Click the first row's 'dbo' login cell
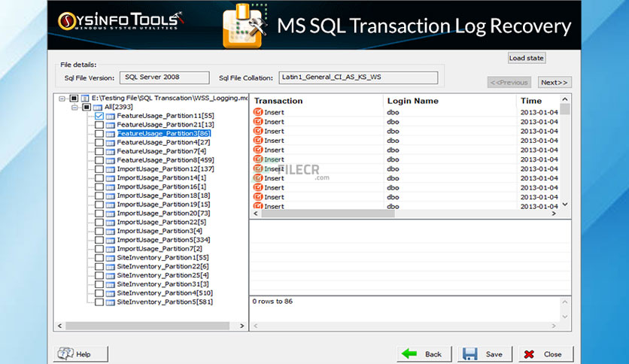 [x=393, y=112]
